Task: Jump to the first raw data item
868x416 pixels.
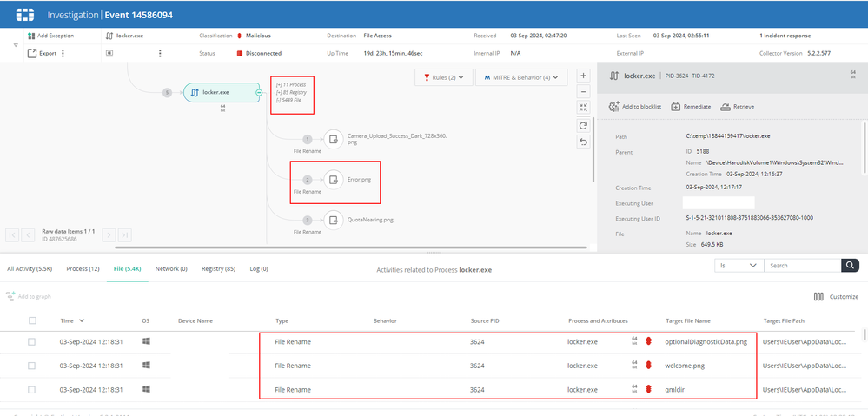Action: click(x=14, y=234)
